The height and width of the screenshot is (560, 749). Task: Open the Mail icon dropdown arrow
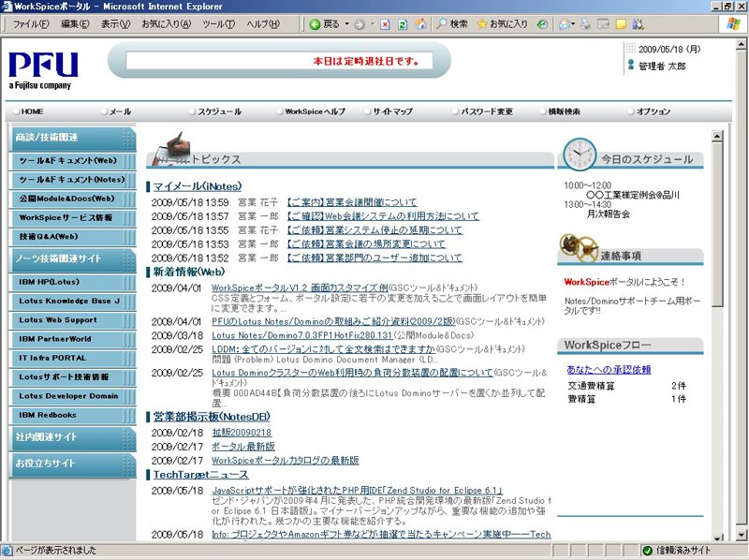pyautogui.click(x=573, y=24)
